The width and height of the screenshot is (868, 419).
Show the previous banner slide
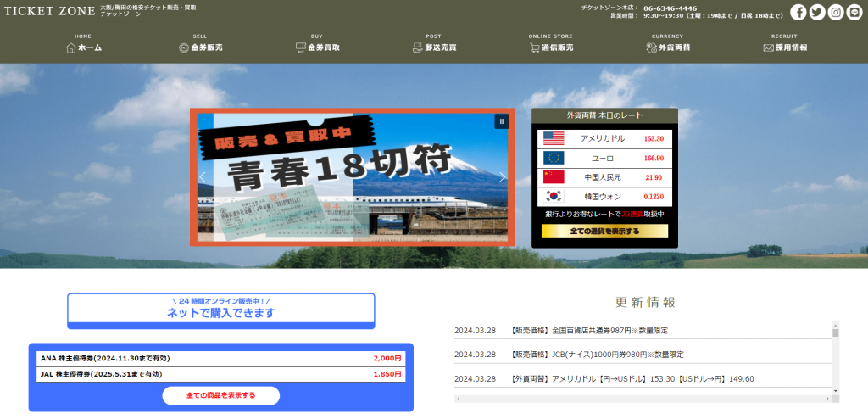[x=203, y=177]
